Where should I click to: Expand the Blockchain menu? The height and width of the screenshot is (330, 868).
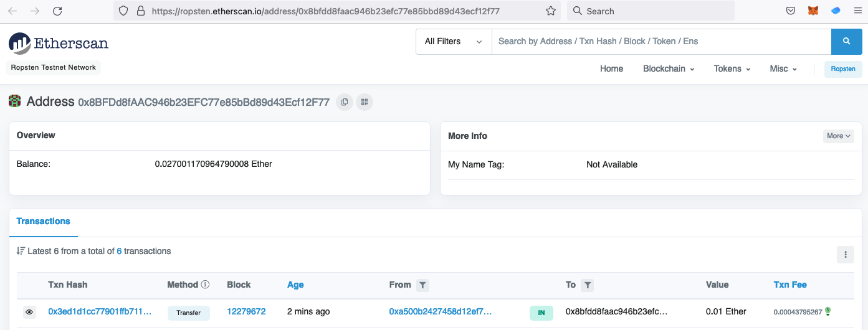[669, 68]
